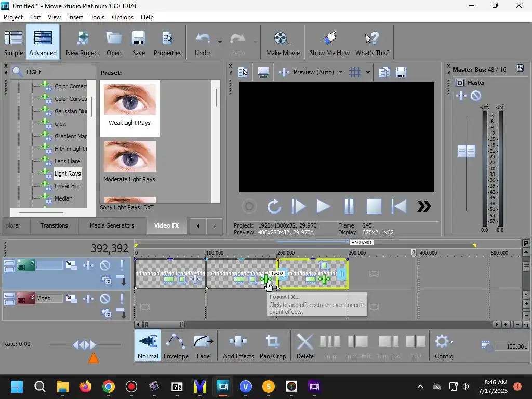Choose the Weak Light Rays preset
The image size is (532, 399).
pos(129,108)
